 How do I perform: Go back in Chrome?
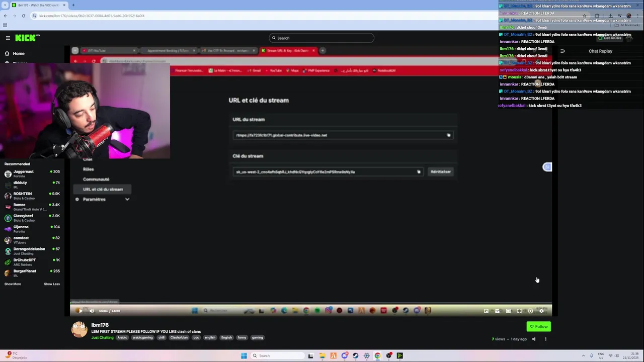(5, 16)
